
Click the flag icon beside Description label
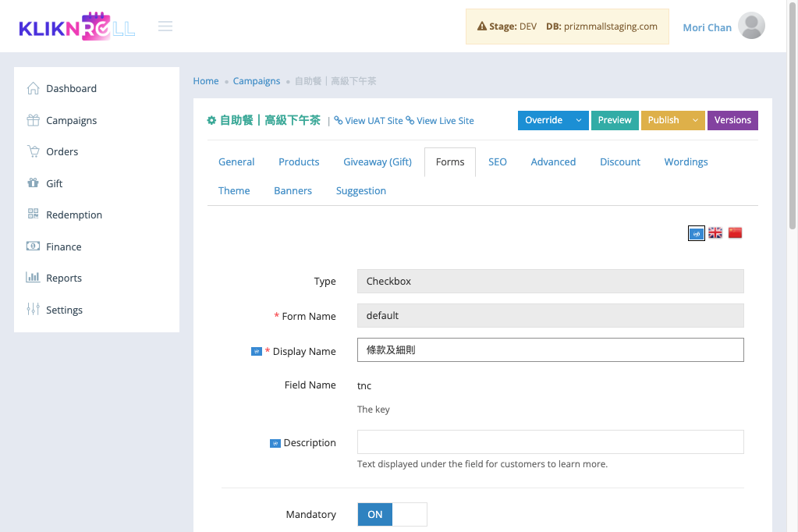275,443
